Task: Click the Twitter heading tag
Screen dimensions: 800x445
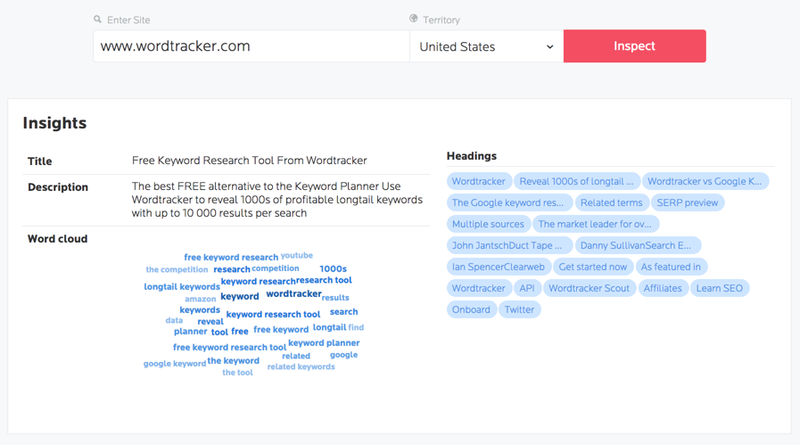Action: (x=519, y=310)
